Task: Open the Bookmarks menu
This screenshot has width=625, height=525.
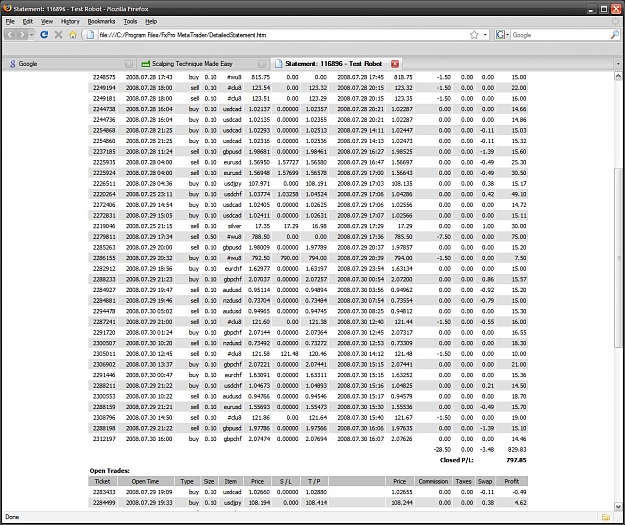Action: tap(101, 22)
